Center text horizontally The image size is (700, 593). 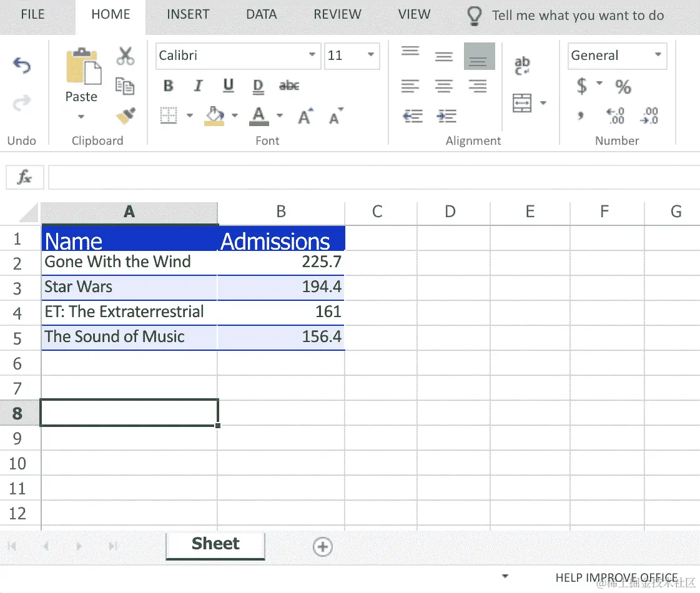tap(444, 86)
